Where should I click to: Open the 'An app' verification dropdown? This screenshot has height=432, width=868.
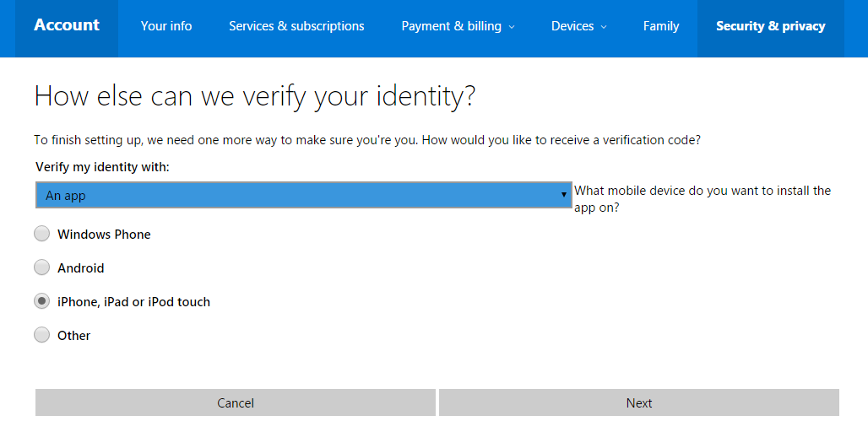pyautogui.click(x=303, y=195)
